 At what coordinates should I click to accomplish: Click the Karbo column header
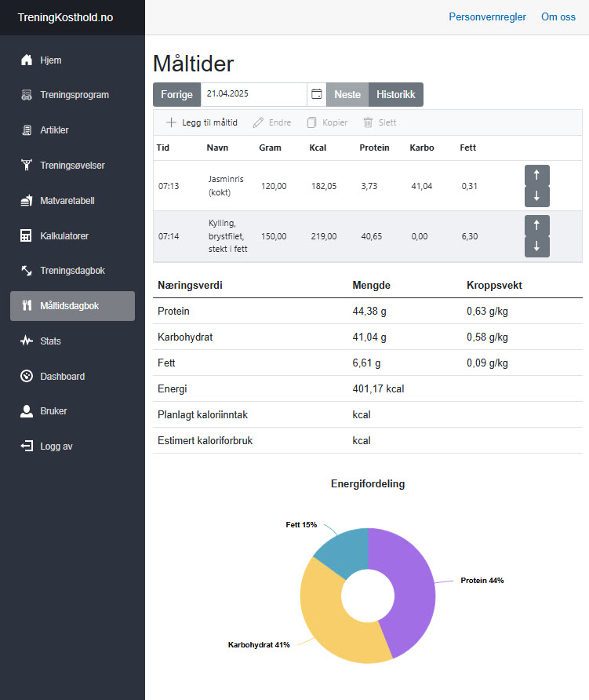(x=422, y=148)
